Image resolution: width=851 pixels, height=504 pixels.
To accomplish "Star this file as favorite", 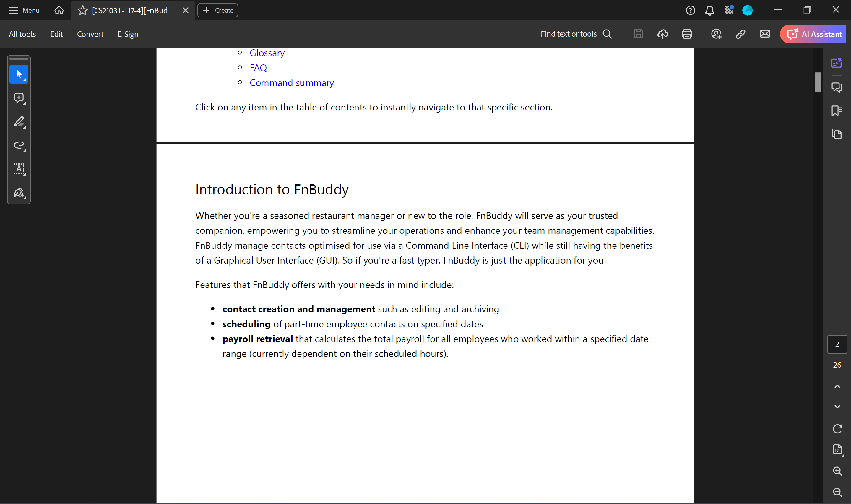I will point(82,11).
